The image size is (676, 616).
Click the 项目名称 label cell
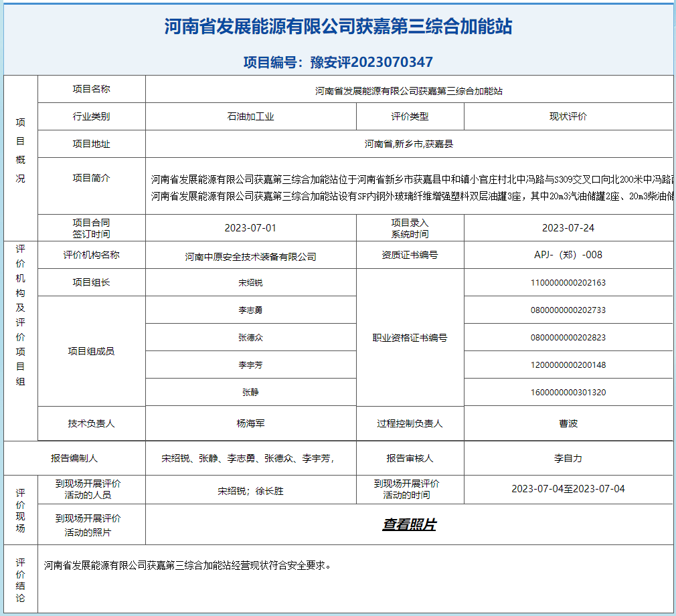pos(92,89)
